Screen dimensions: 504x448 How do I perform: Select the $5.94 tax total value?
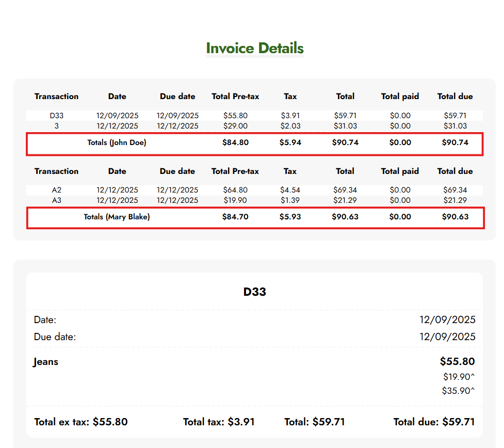[290, 142]
